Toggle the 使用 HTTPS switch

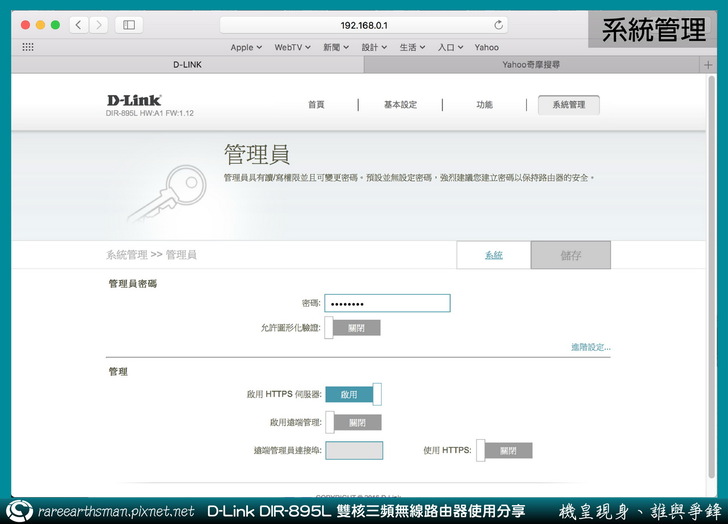(504, 451)
